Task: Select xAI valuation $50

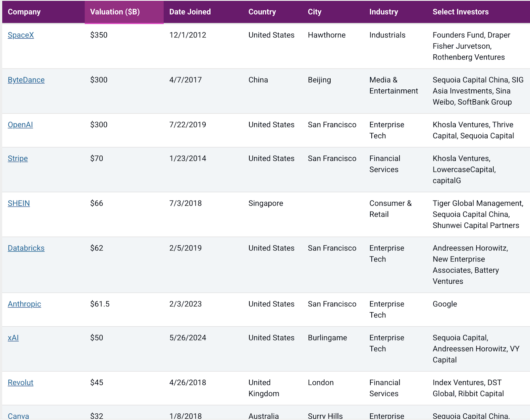Action: pos(97,338)
